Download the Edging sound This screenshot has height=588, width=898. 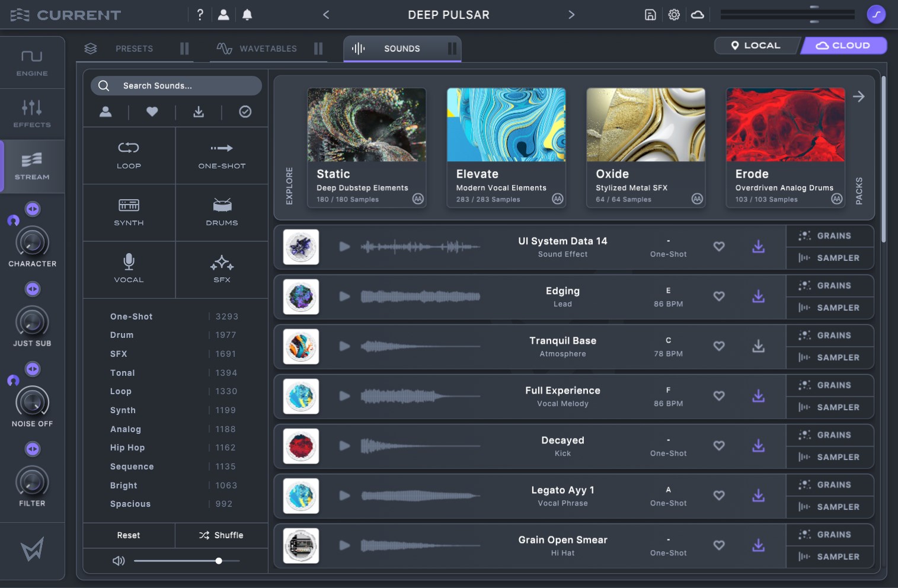(x=758, y=296)
